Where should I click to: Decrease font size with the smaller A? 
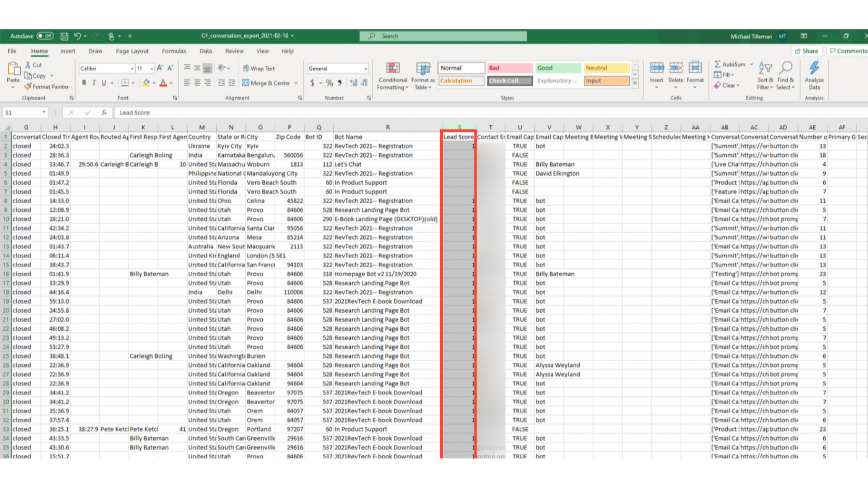[x=170, y=68]
